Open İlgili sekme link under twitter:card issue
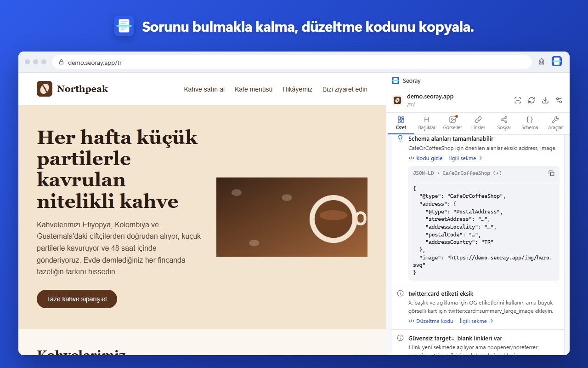The image size is (588, 368). click(x=476, y=321)
